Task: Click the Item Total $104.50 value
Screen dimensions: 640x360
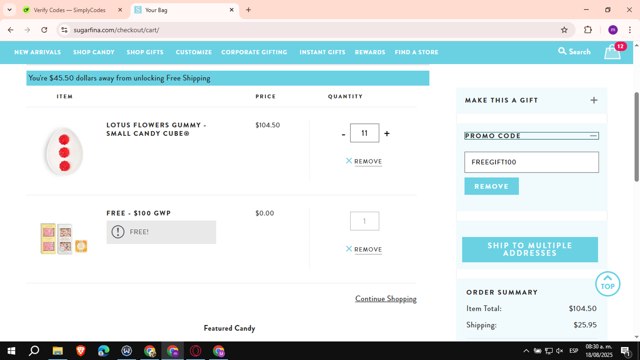Action: coord(582,309)
